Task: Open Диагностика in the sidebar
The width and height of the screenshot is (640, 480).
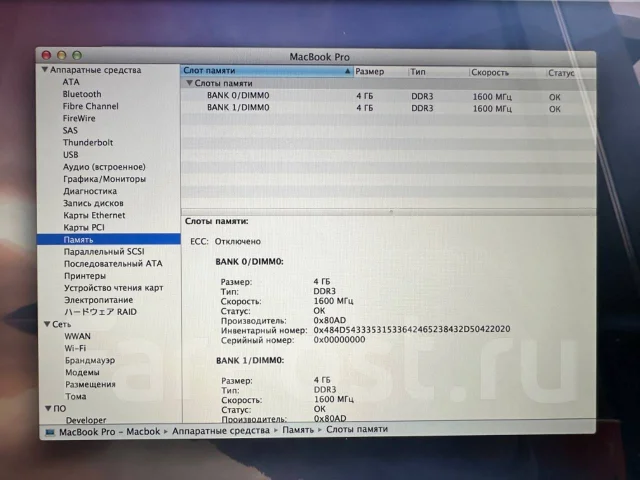Action: 90,191
